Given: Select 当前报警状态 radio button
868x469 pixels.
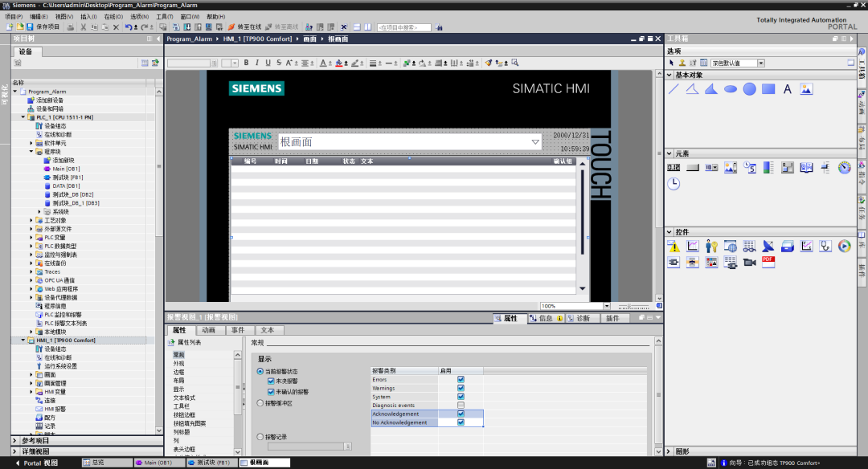Looking at the screenshot, I should 260,372.
